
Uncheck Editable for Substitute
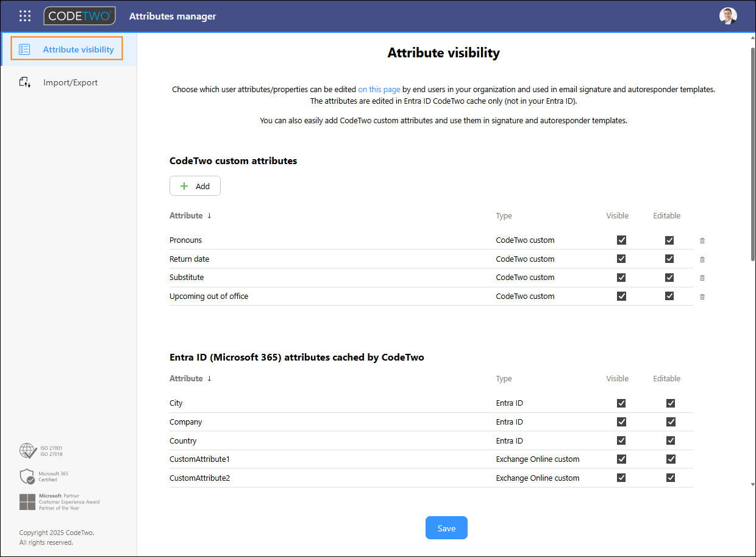[669, 278]
